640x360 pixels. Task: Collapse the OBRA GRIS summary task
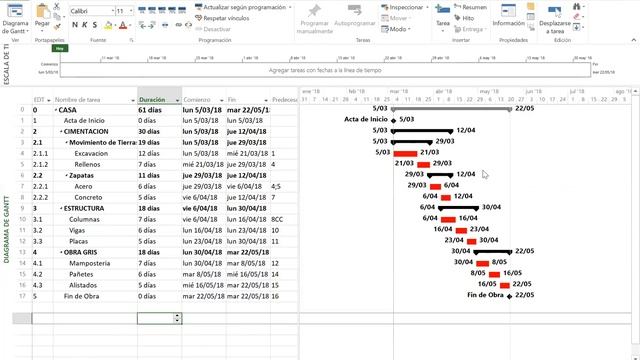pos(61,253)
